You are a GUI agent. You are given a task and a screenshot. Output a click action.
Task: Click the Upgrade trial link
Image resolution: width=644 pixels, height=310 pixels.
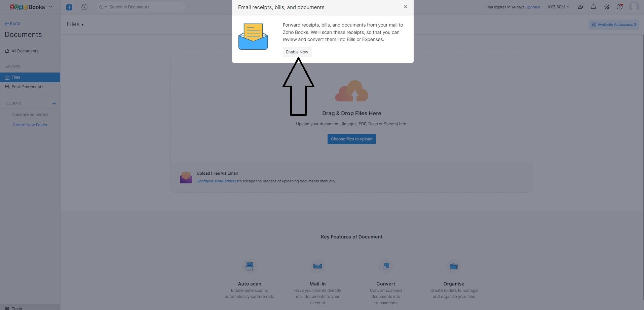[533, 7]
